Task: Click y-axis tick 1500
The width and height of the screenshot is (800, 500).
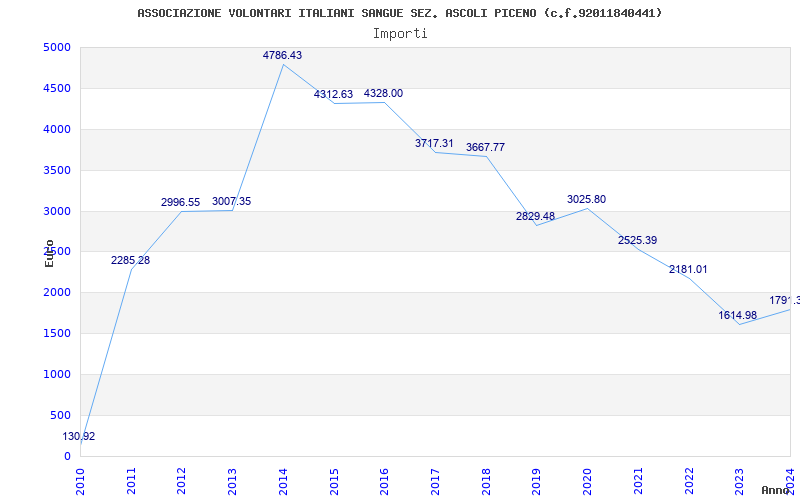Action: click(x=58, y=334)
